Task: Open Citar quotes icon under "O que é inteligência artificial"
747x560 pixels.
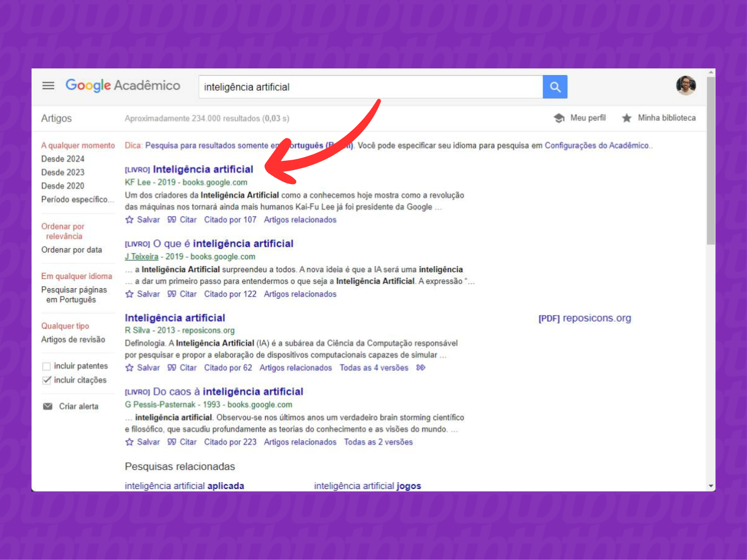Action: pyautogui.click(x=171, y=293)
